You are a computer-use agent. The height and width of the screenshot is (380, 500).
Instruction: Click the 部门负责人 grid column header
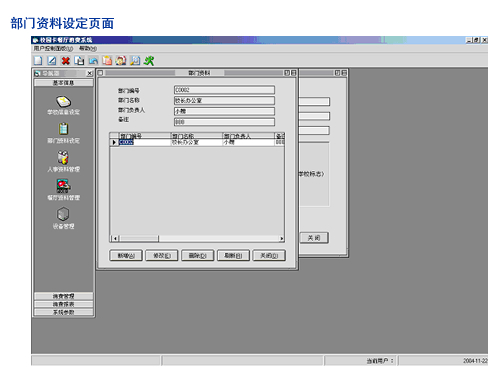pyautogui.click(x=248, y=136)
